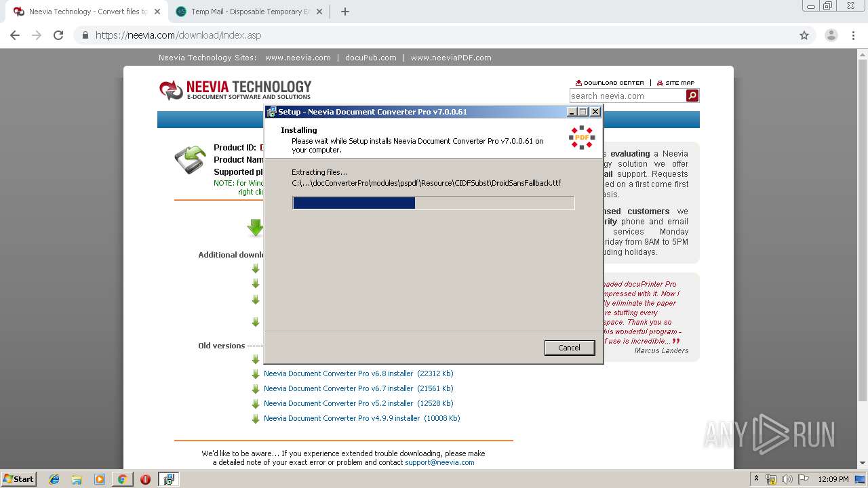Download Document Converter Pro v6.8 installer

pyautogui.click(x=358, y=373)
